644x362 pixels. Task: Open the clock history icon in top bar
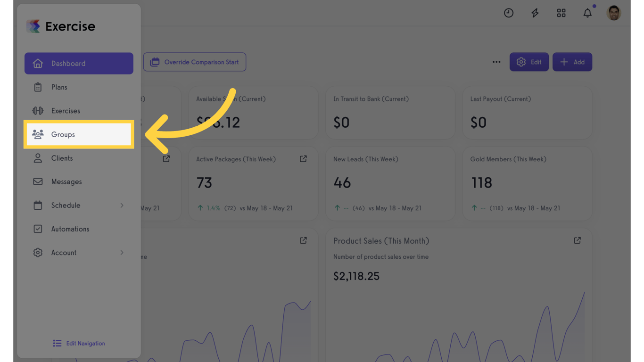(508, 13)
